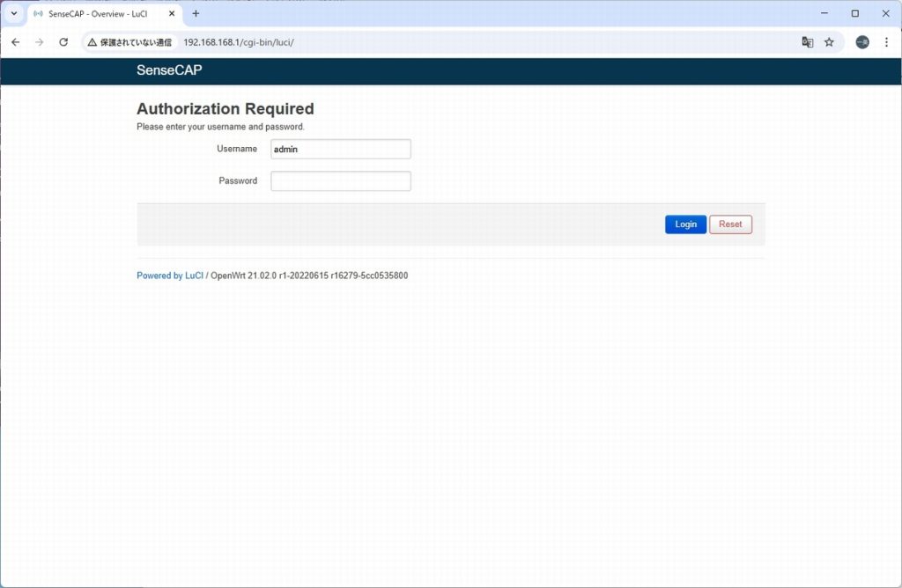Open the not-secure connection warning chip

130,42
